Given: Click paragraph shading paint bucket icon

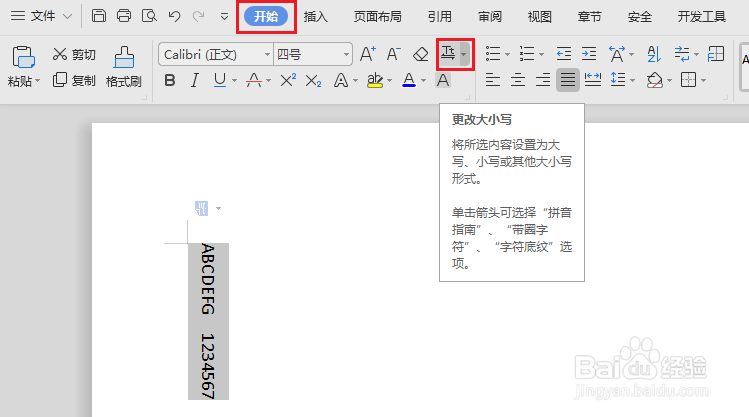Looking at the screenshot, I should pyautogui.click(x=654, y=80).
